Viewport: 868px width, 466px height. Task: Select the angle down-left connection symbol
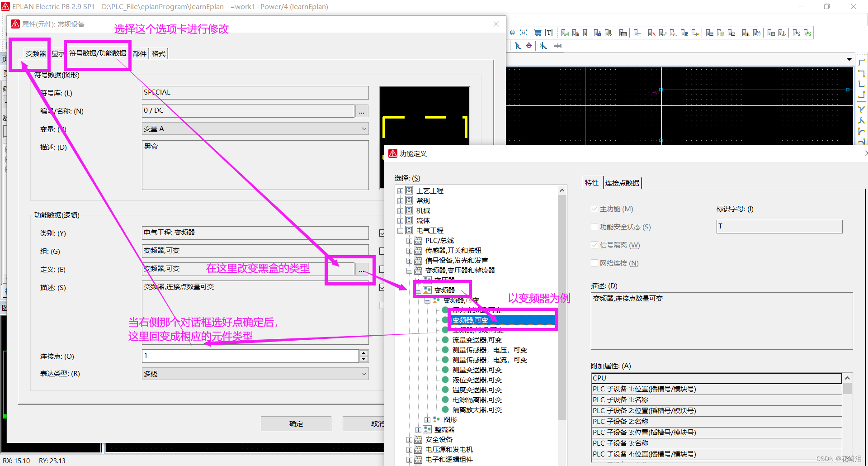(862, 73)
